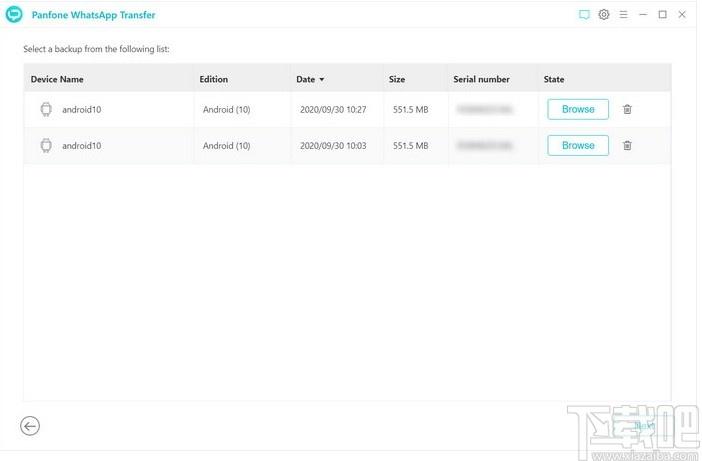The height and width of the screenshot is (461, 702).
Task: Click the State column header
Action: tap(554, 79)
